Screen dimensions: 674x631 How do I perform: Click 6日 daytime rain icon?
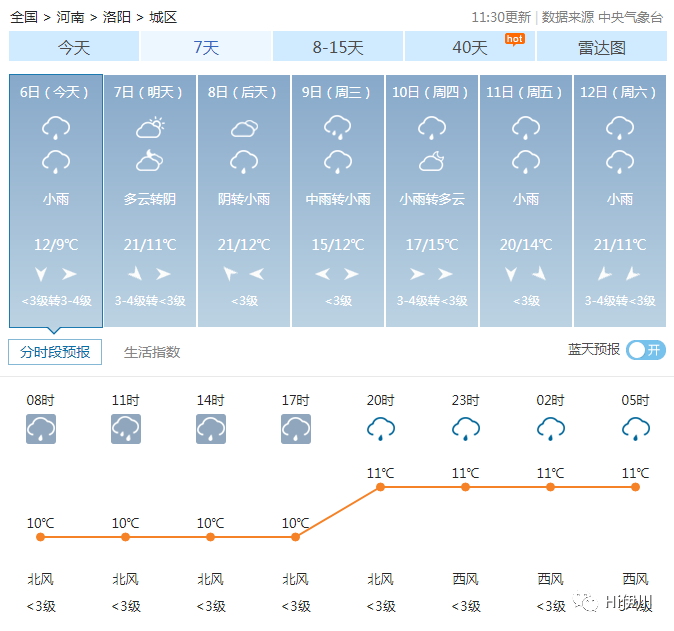pos(56,128)
